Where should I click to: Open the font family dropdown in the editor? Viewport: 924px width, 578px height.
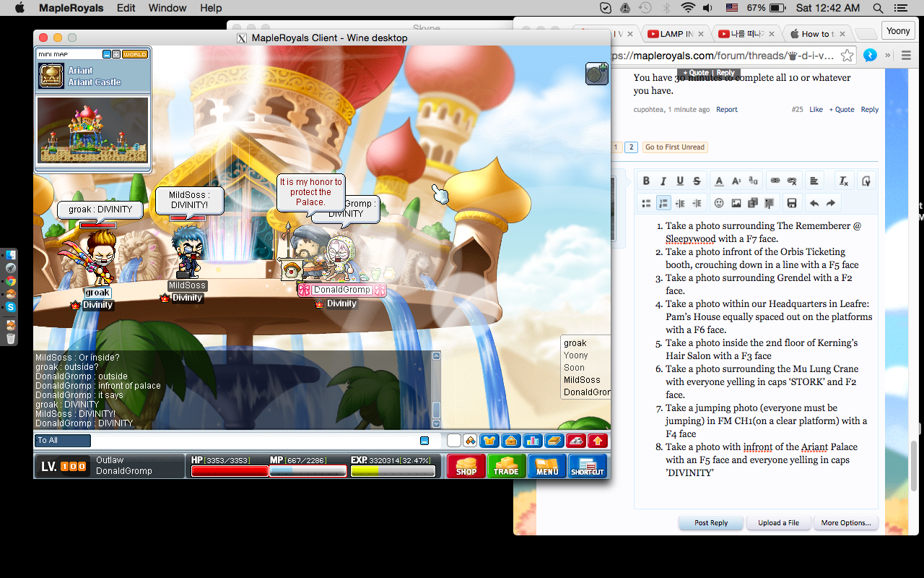753,181
